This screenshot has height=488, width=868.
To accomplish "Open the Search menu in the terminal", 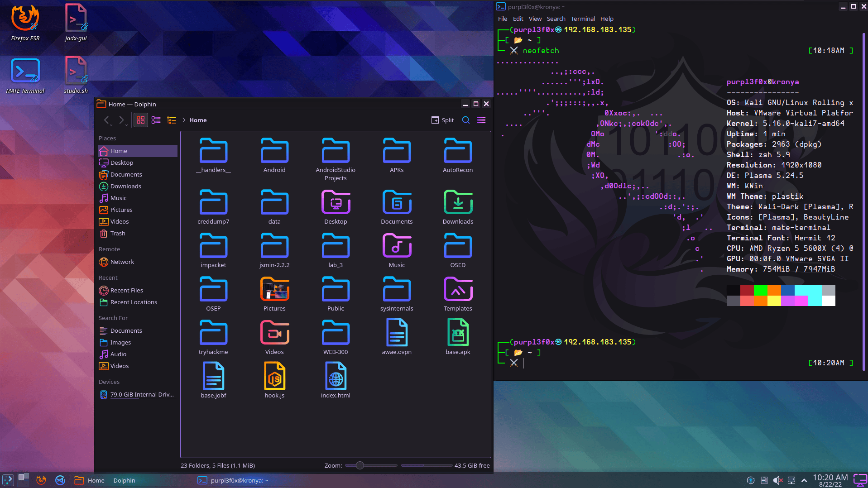I will (x=556, y=19).
